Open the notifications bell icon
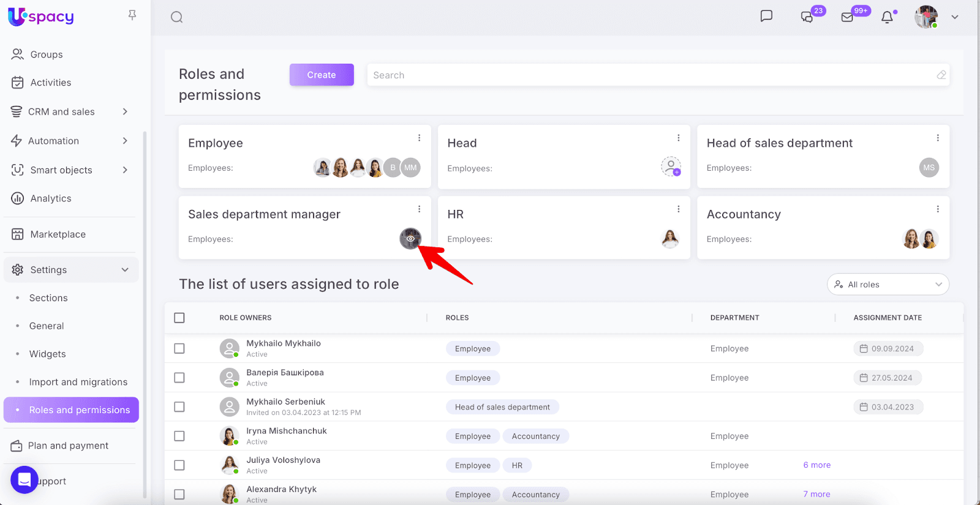 pos(887,17)
